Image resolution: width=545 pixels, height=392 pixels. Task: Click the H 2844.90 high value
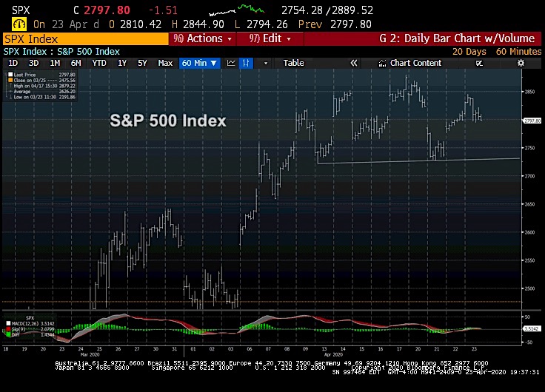pyautogui.click(x=198, y=24)
